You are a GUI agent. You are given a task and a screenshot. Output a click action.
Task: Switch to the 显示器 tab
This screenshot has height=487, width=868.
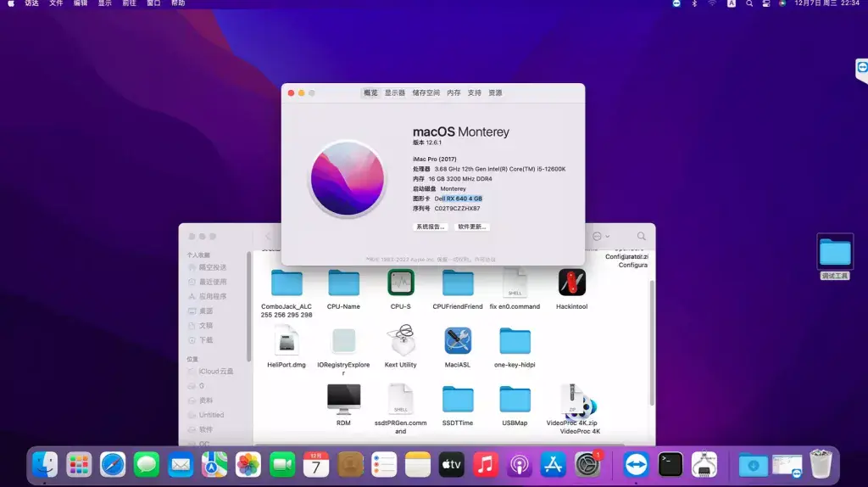(395, 93)
